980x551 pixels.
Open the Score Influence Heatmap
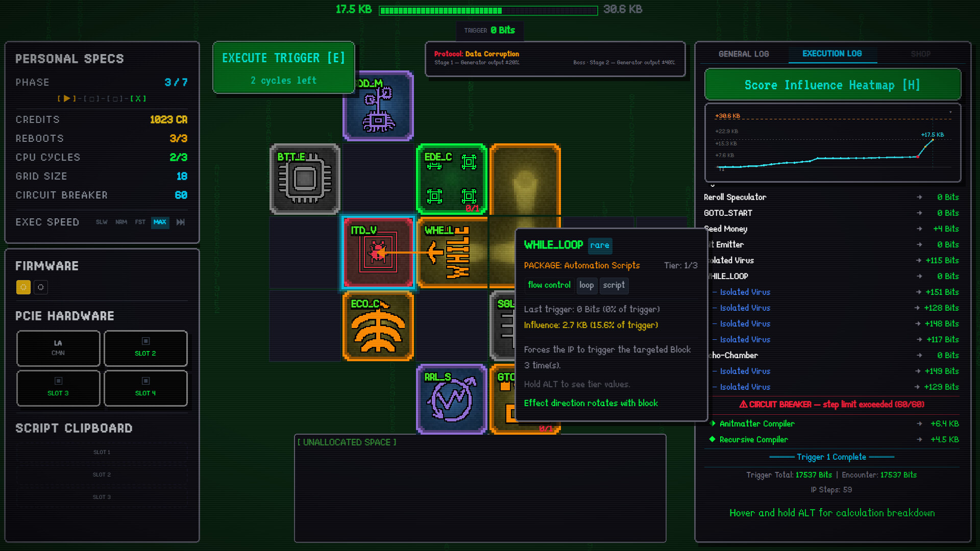coord(832,85)
